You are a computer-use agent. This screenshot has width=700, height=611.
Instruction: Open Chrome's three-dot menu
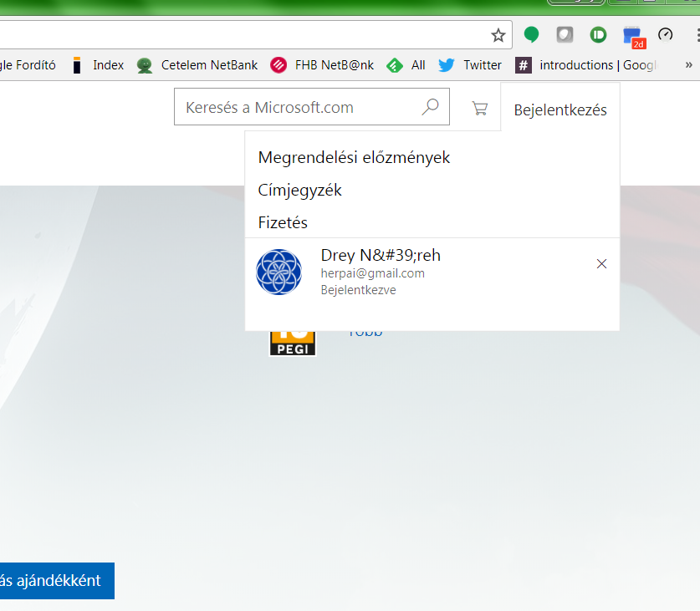(x=697, y=35)
